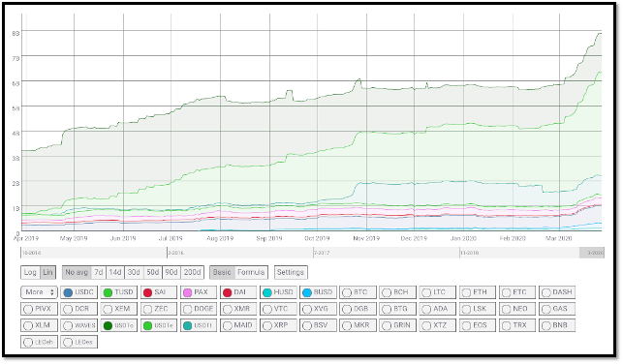Enable the XMR series
The height and width of the screenshot is (364, 623).
238,309
